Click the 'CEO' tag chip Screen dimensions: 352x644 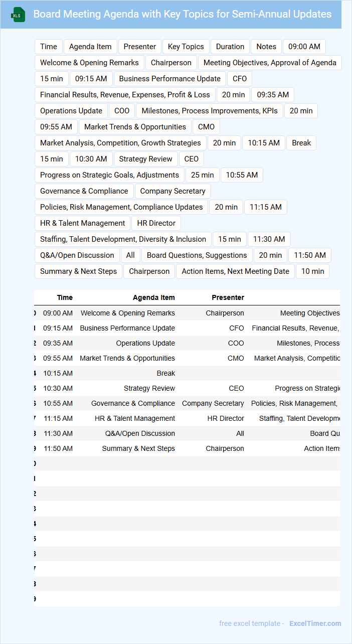coord(192,159)
